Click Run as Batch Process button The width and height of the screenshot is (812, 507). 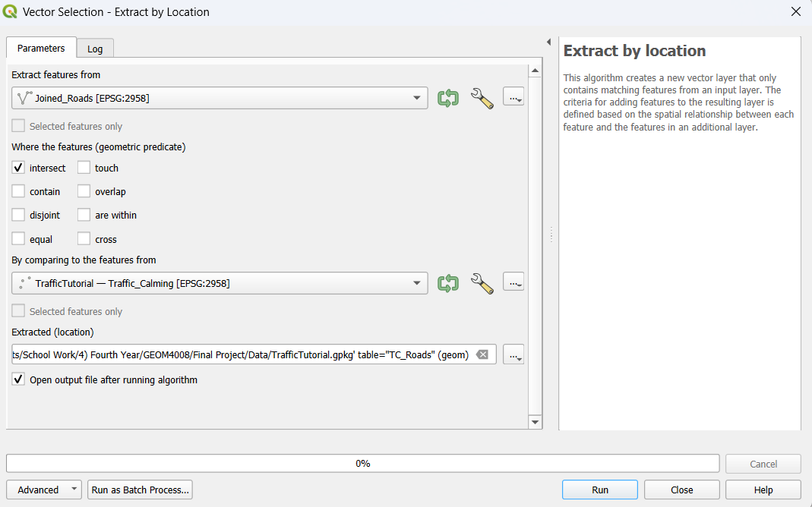[x=140, y=490]
